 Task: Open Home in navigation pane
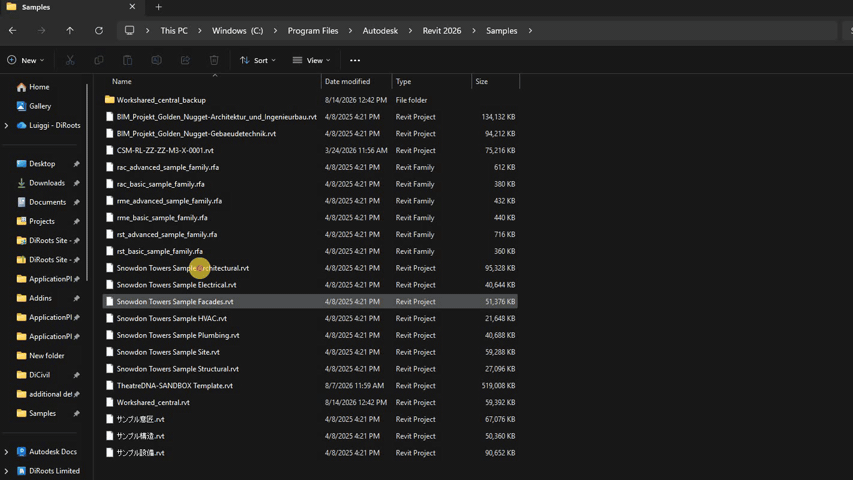pos(33,87)
